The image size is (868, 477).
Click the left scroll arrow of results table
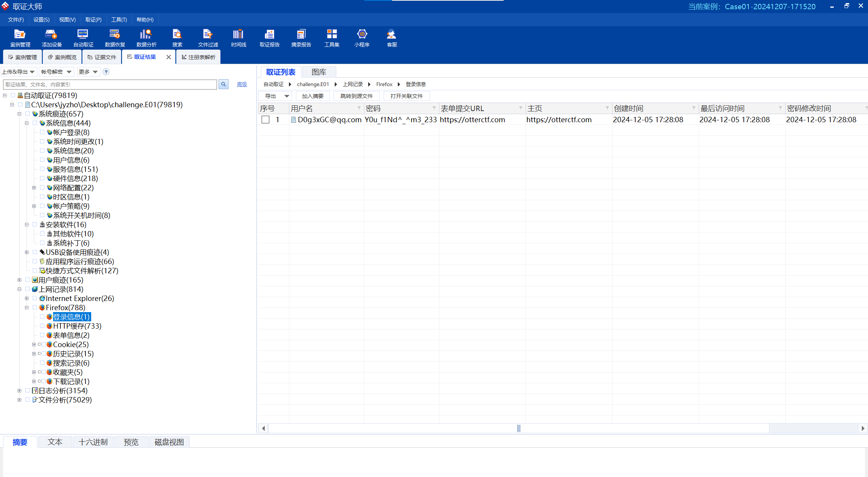click(264, 428)
